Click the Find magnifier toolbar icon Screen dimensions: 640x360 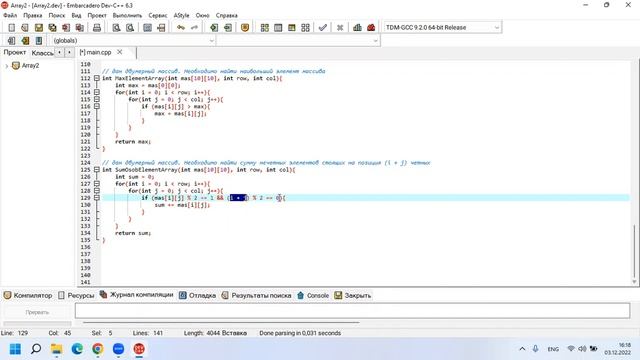point(116,28)
